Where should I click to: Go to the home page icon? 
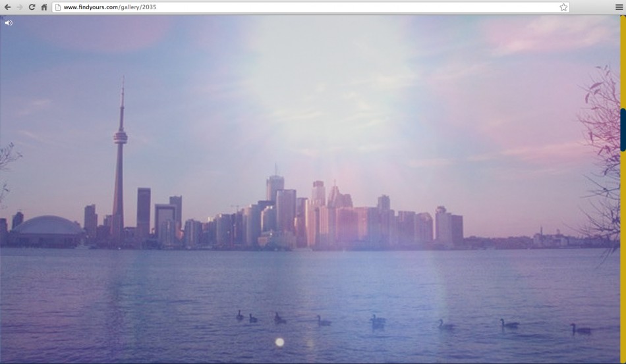(44, 7)
